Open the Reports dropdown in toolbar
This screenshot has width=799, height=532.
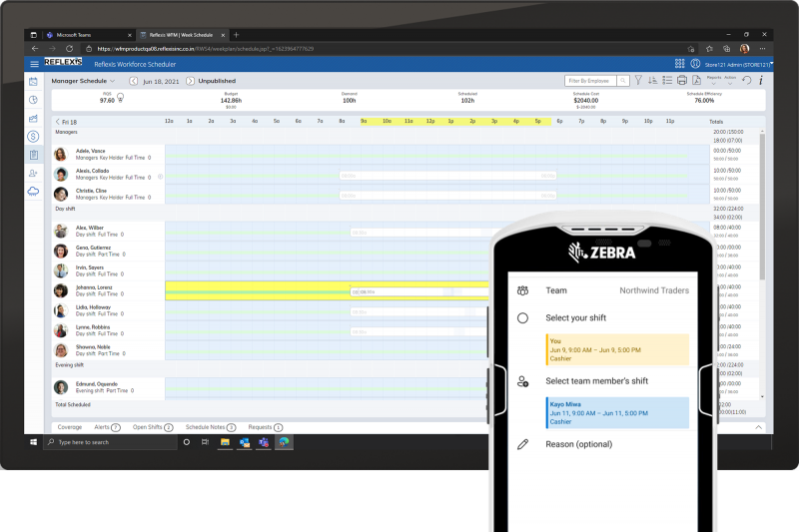[714, 80]
